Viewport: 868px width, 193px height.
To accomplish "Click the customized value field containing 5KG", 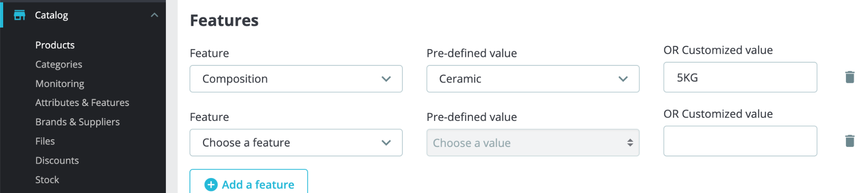I will (x=740, y=78).
